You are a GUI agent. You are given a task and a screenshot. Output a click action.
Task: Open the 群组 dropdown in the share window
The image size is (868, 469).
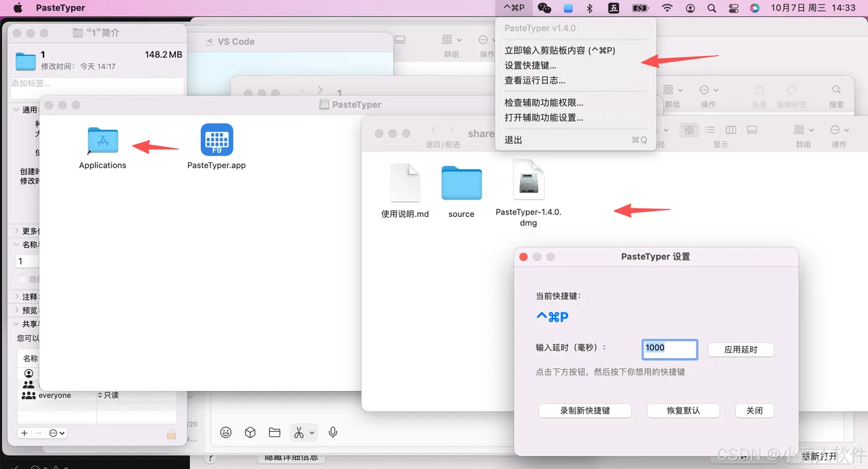(x=804, y=130)
